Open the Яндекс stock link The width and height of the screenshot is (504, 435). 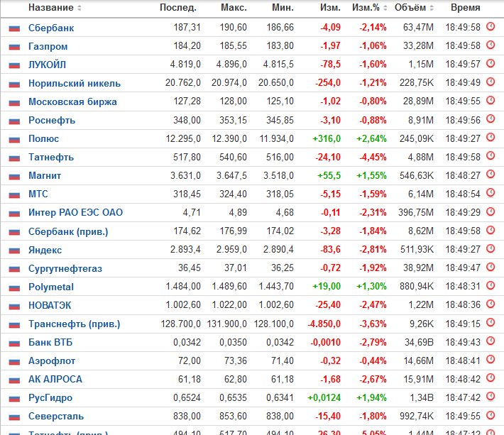(45, 250)
